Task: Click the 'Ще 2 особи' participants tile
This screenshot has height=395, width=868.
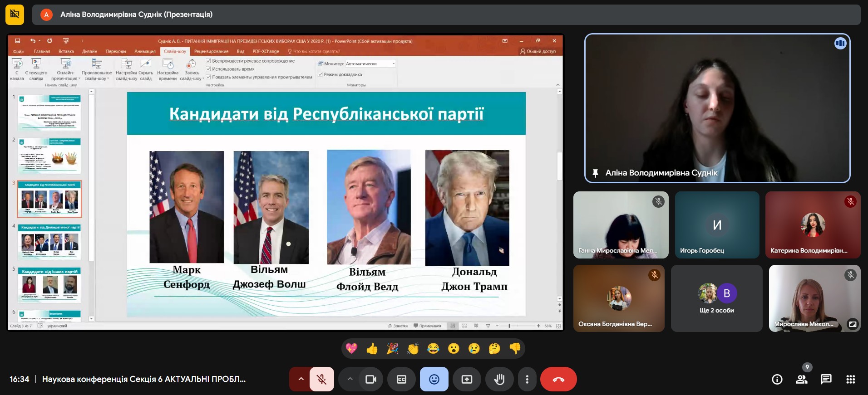Action: pyautogui.click(x=716, y=298)
